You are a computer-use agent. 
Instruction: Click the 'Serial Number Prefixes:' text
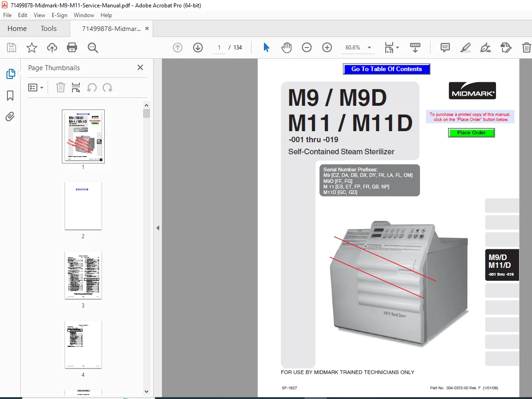point(350,169)
